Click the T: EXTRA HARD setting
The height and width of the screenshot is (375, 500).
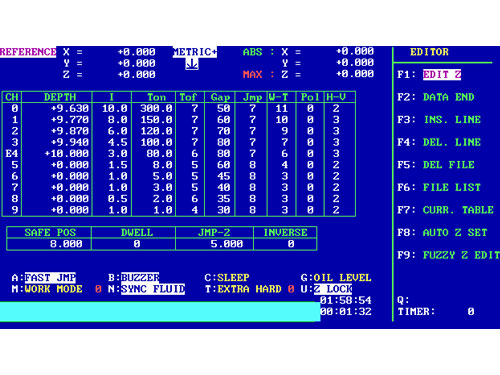click(249, 289)
